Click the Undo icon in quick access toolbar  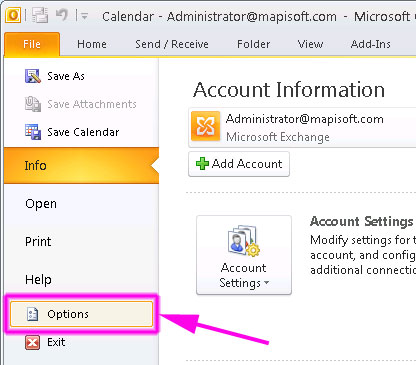(62, 15)
